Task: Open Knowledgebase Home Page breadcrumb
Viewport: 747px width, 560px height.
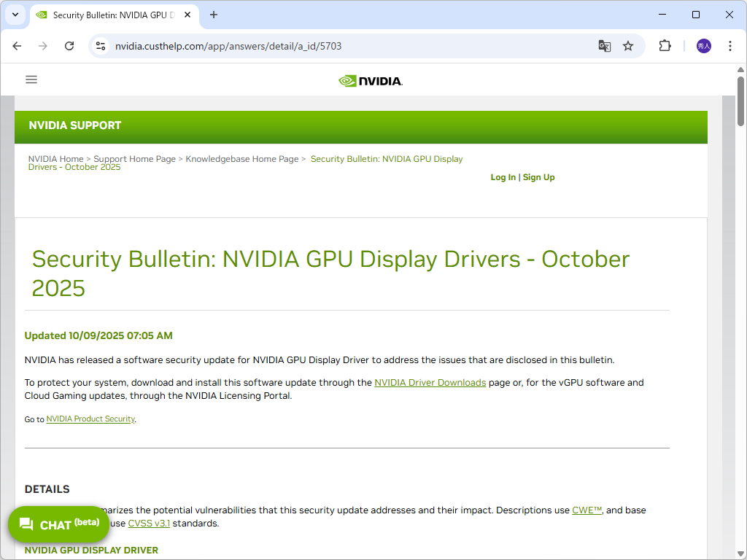Action: [242, 159]
